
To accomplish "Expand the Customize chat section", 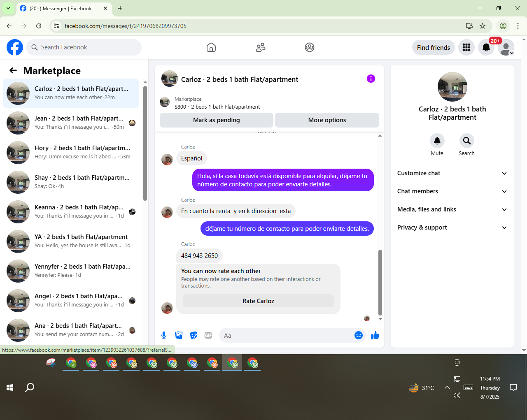I will tap(452, 173).
